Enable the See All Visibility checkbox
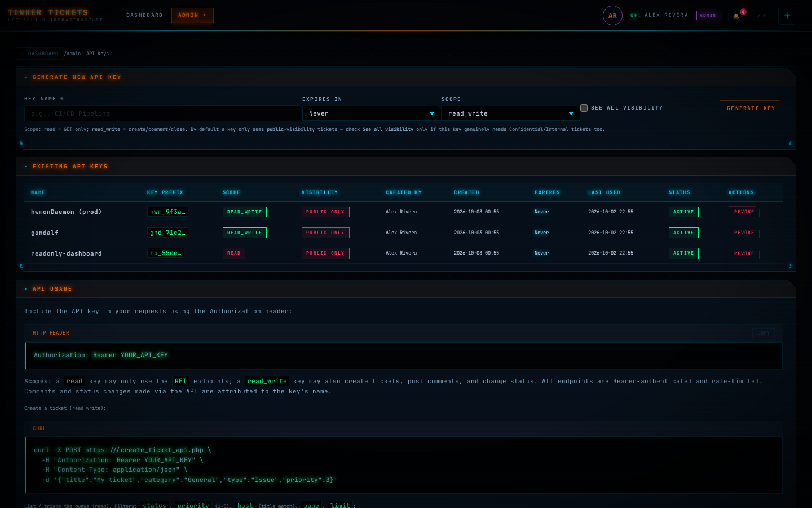812x508 pixels. pyautogui.click(x=584, y=108)
